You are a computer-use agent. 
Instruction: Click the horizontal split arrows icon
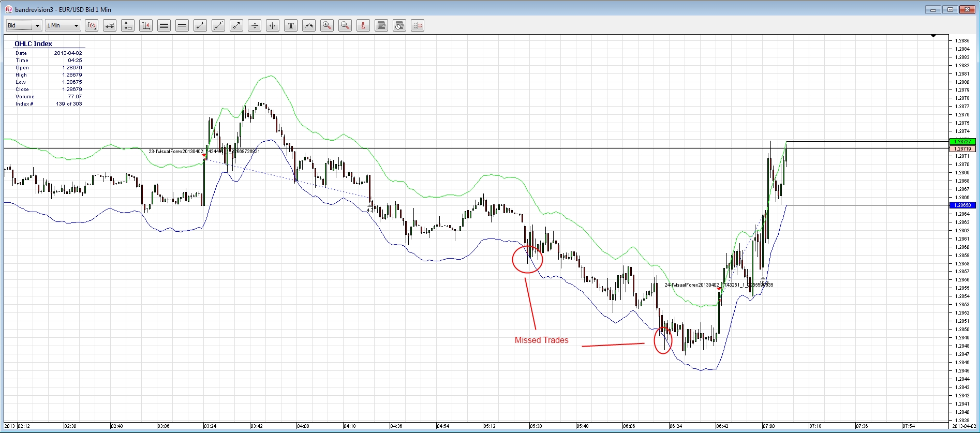(x=273, y=25)
